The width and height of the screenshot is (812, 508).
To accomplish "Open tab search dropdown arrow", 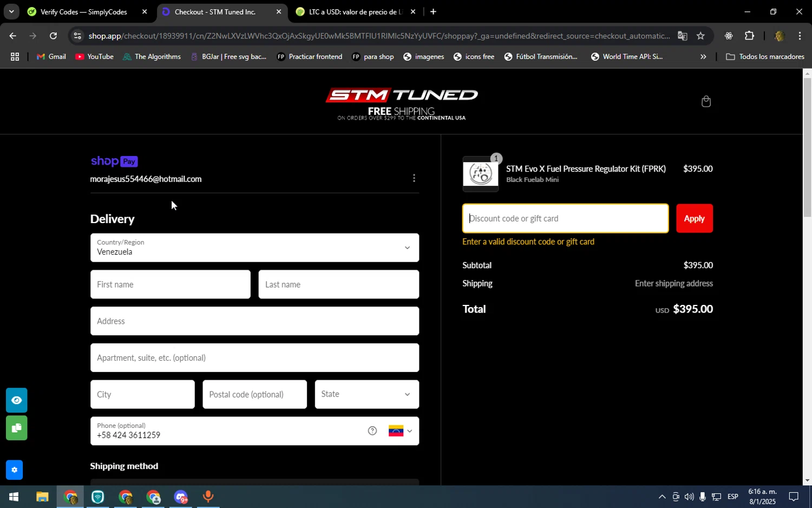I will [x=11, y=11].
